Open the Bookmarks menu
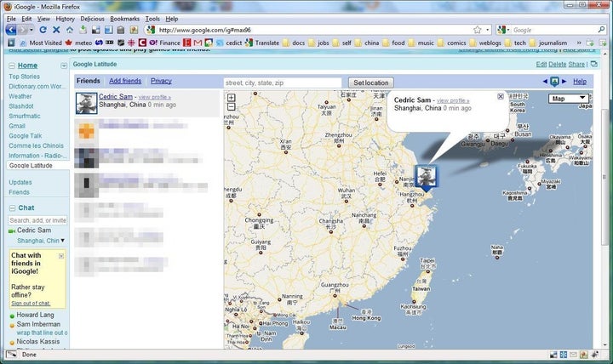 click(124, 19)
